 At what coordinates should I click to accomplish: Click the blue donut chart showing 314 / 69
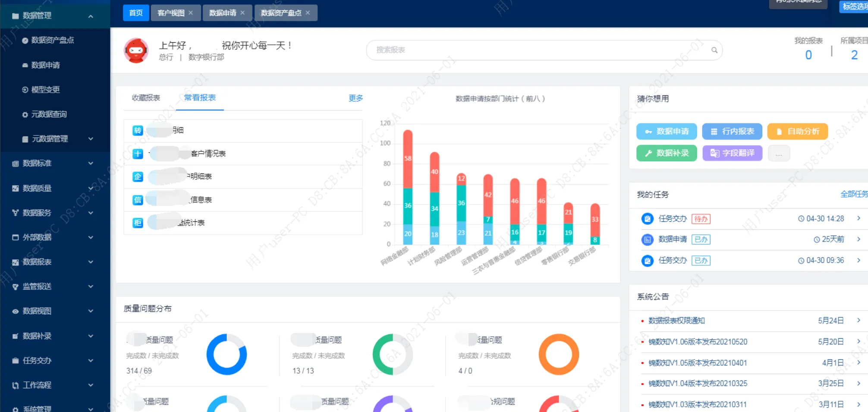pos(226,354)
